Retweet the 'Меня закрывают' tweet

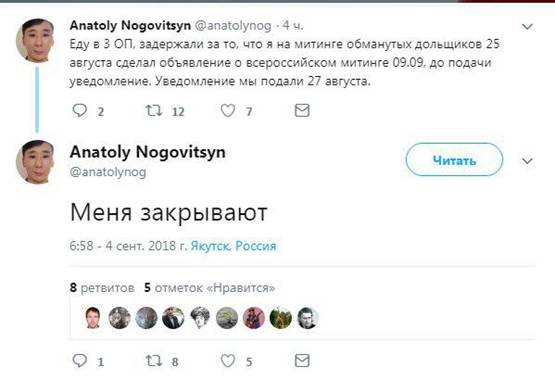tap(154, 361)
